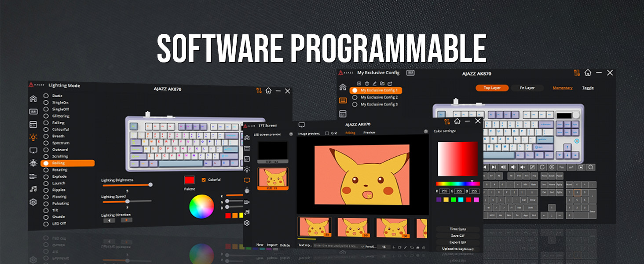Open settings gear in TFT Screen sidebar
The height and width of the screenshot is (264, 644).
(x=247, y=223)
